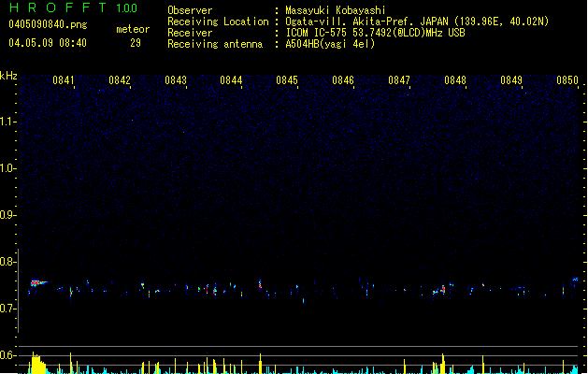Click the 0849 time marker
Image resolution: width=588 pixels, height=374 pixels.
coord(511,80)
